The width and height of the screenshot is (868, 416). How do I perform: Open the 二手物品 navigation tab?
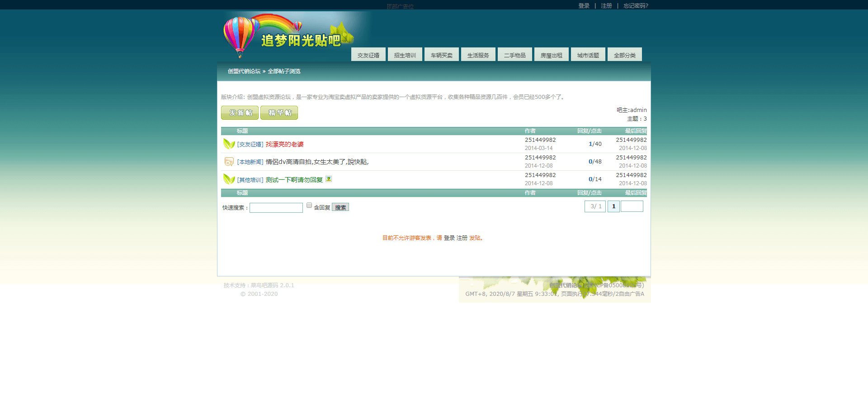[x=514, y=55]
